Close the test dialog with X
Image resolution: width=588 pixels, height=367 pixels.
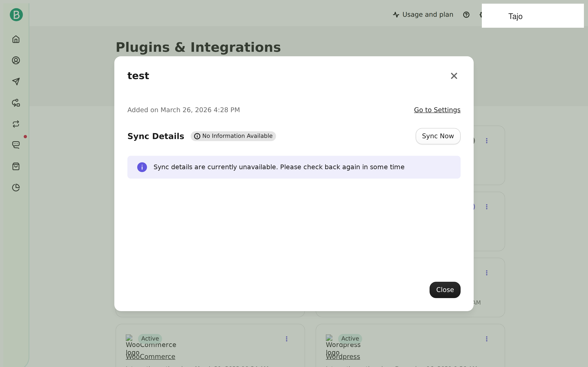click(x=454, y=76)
